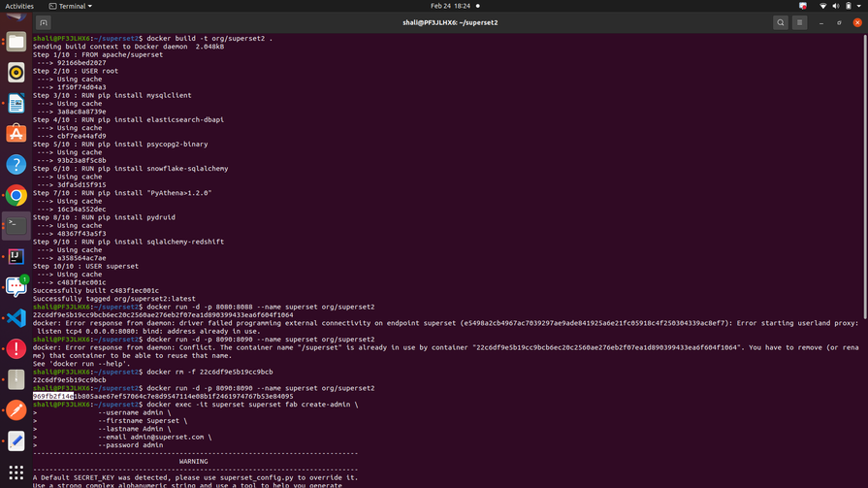Click 'Step 6/10' snowflake-sqlalchemy line

(x=130, y=169)
